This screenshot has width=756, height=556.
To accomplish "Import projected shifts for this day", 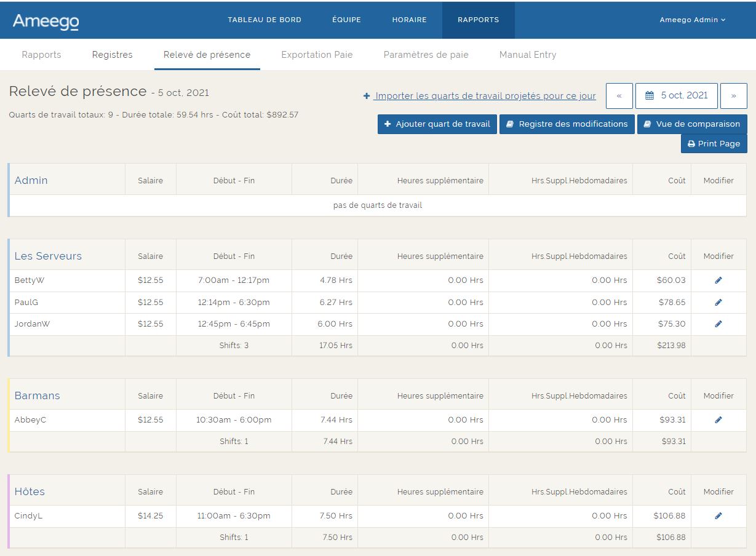I will tap(480, 96).
